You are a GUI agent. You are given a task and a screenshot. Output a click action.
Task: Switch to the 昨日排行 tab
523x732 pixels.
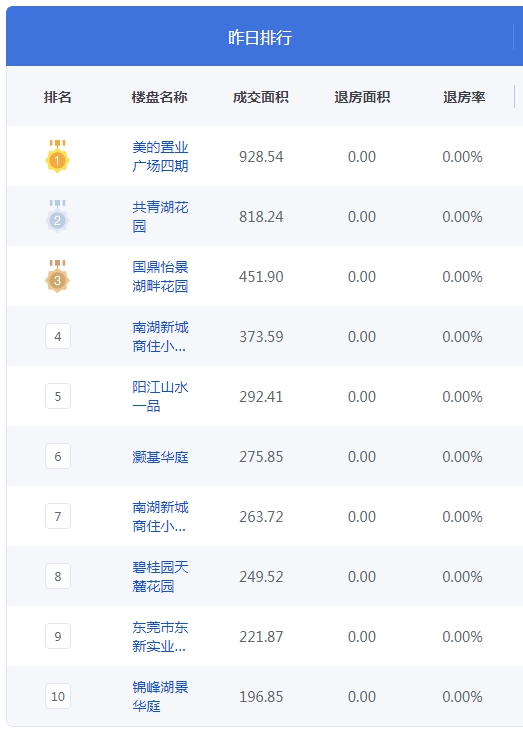[260, 37]
